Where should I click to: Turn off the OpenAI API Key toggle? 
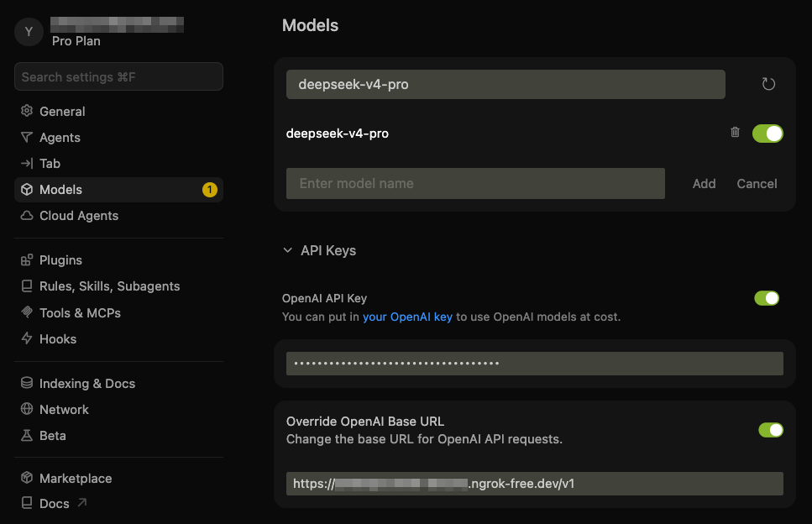[x=767, y=298]
